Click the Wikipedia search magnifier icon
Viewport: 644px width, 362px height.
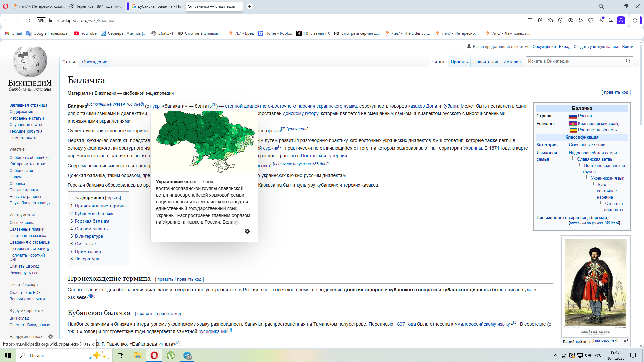(x=628, y=61)
